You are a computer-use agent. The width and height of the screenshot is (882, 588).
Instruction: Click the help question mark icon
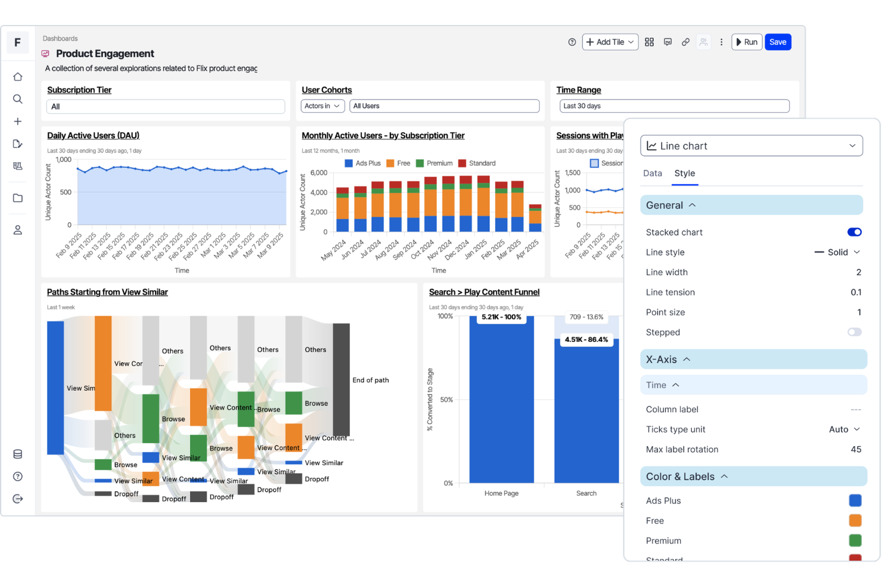click(x=572, y=42)
